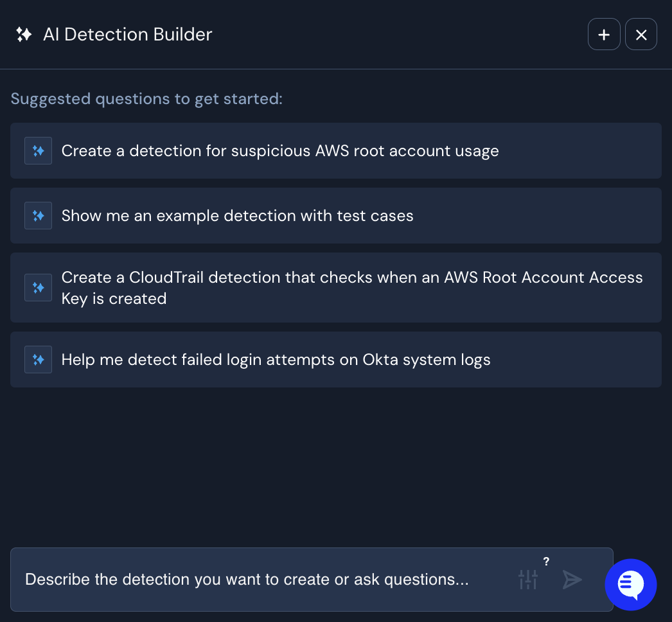672x622 pixels.
Task: Choose "Show me an example detection with test cases"
Action: [x=237, y=216]
